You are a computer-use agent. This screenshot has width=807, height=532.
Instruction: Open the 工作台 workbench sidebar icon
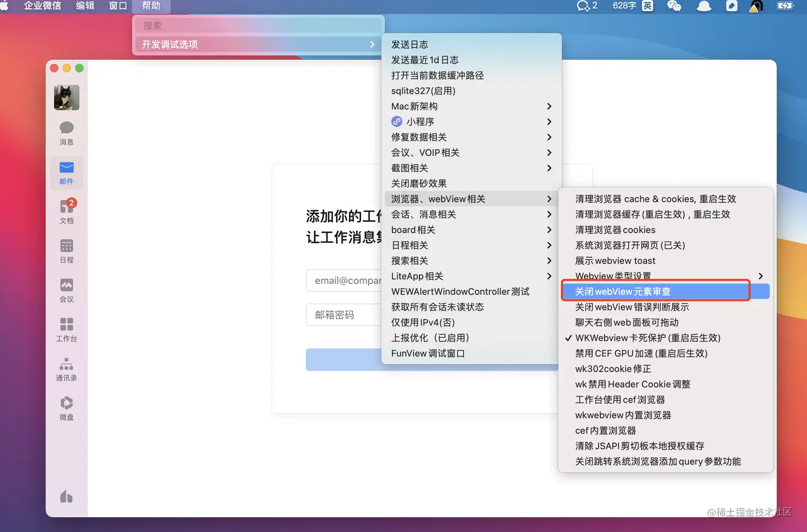click(66, 329)
